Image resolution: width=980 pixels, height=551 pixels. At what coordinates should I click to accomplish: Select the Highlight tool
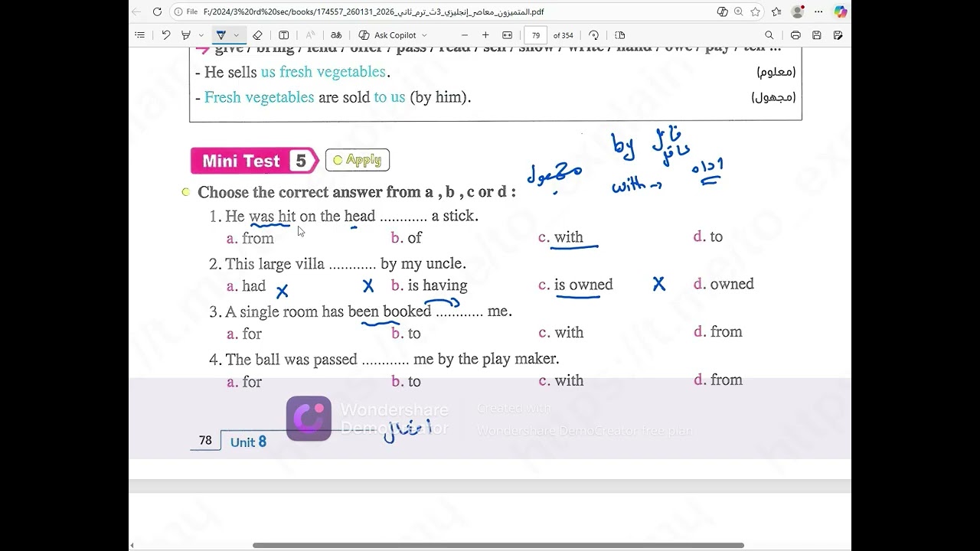pyautogui.click(x=186, y=35)
